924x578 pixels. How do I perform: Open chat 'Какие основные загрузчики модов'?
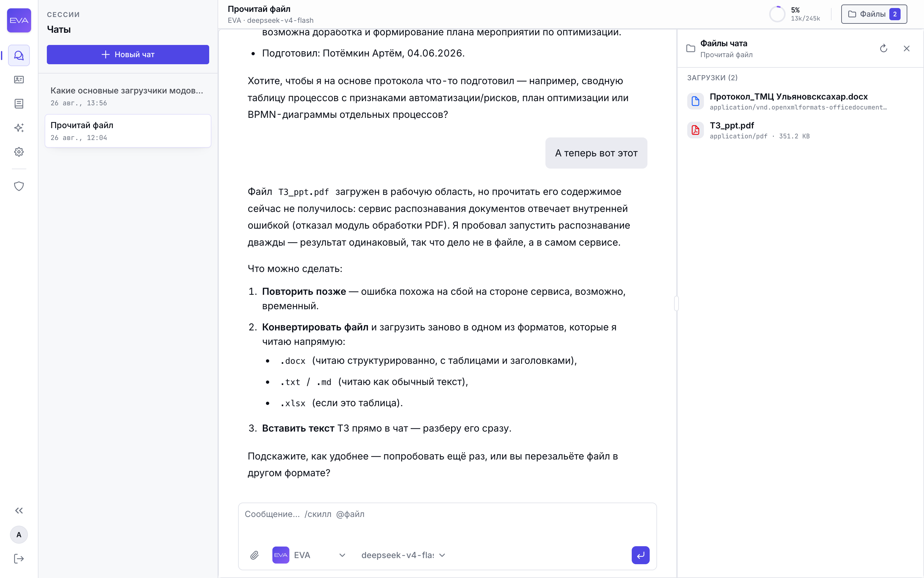128,96
